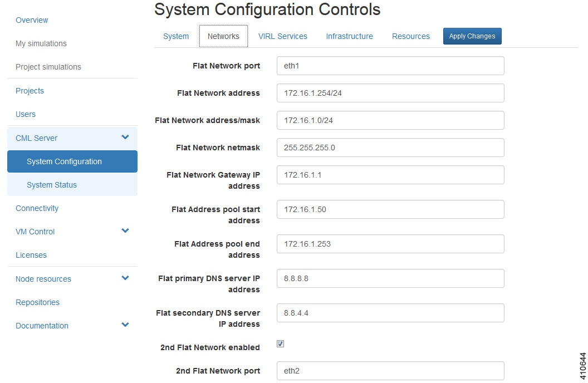Select Connectivity in the sidebar

coord(37,208)
